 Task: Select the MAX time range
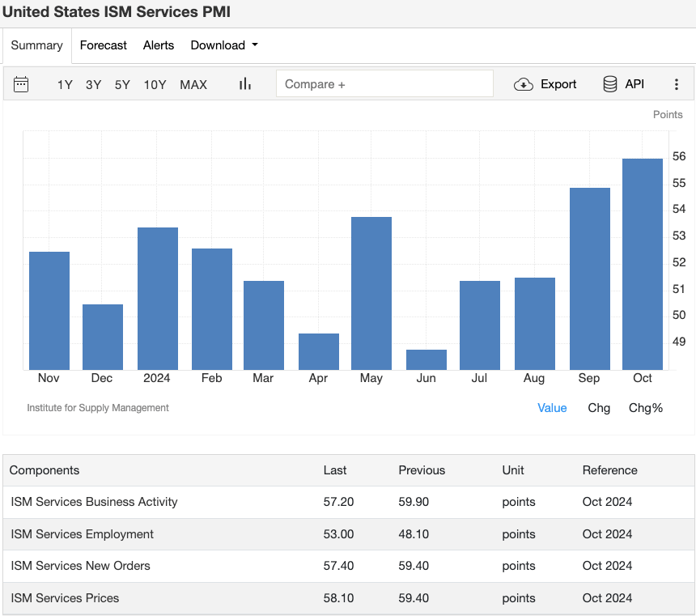(x=193, y=84)
